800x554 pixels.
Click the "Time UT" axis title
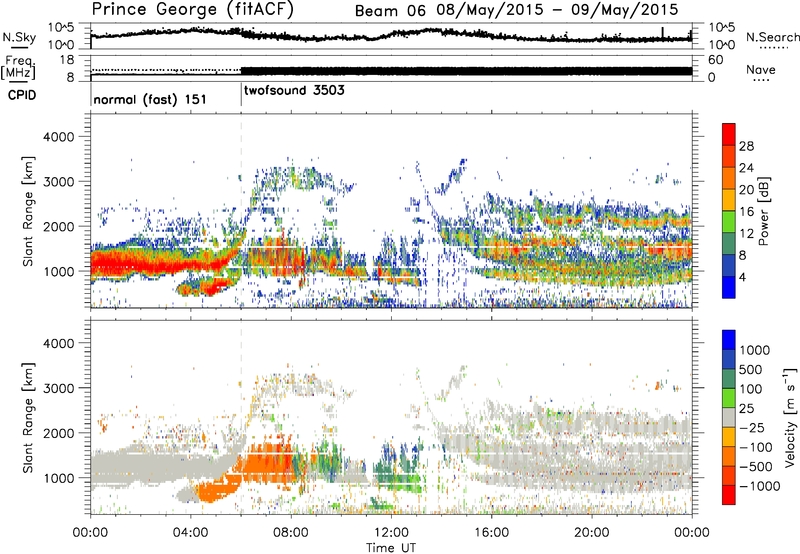coord(391,548)
